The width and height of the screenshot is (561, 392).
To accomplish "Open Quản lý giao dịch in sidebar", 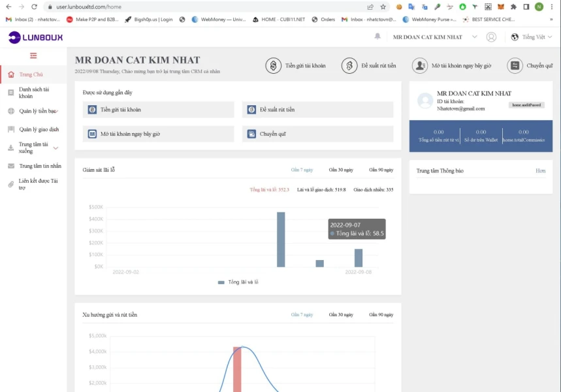I will pos(39,129).
